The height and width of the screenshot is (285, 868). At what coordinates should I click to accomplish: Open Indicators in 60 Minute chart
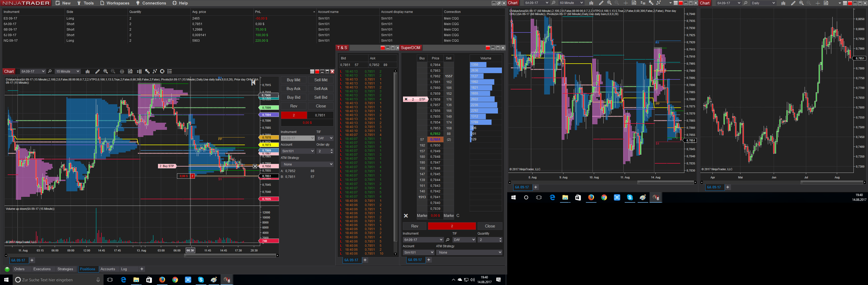coord(651,3)
